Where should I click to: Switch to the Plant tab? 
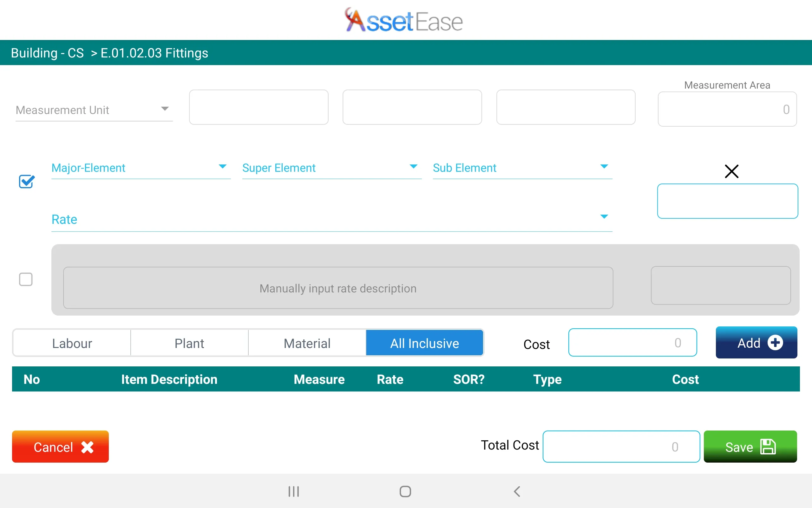pos(189,343)
